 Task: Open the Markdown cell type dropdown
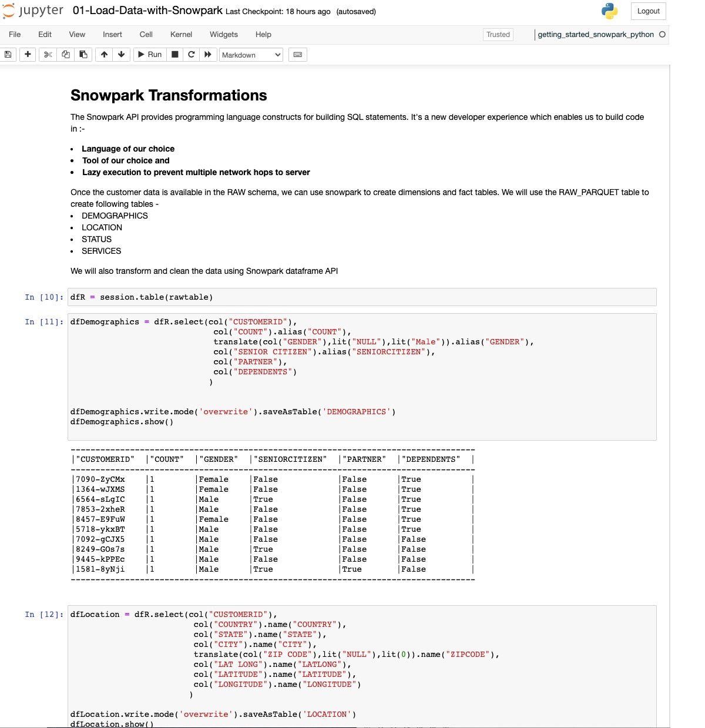coord(251,55)
